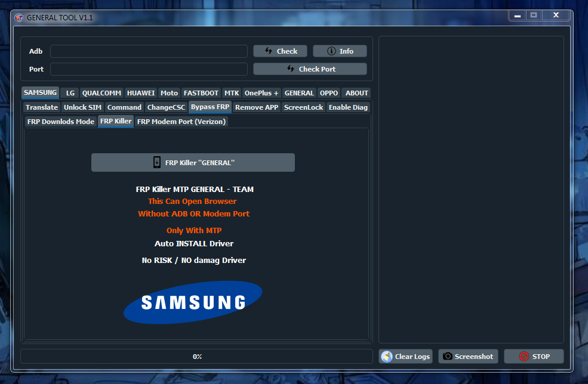Screen dimensions: 588x384
Task: Open the QUALCOMM tab
Action: tap(101, 93)
